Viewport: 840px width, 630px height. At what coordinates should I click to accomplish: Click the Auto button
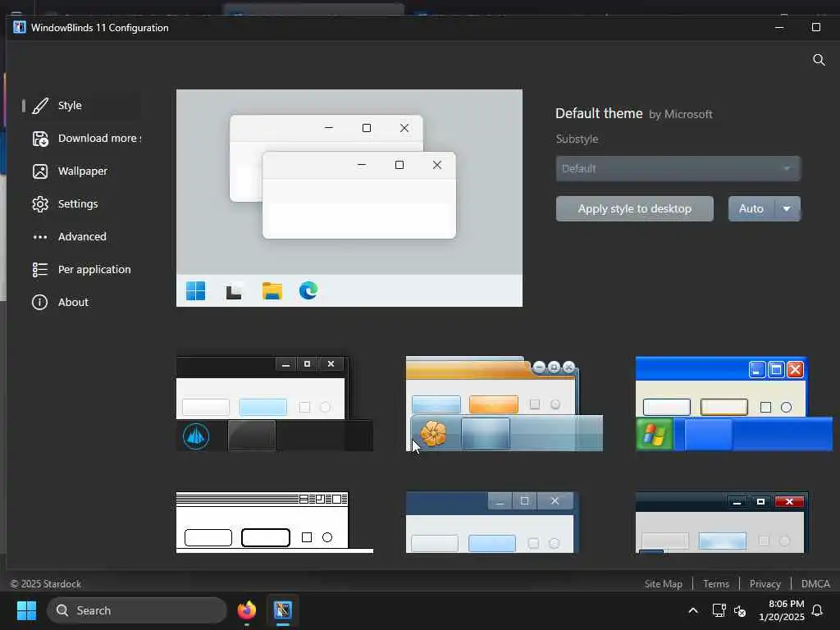[751, 208]
